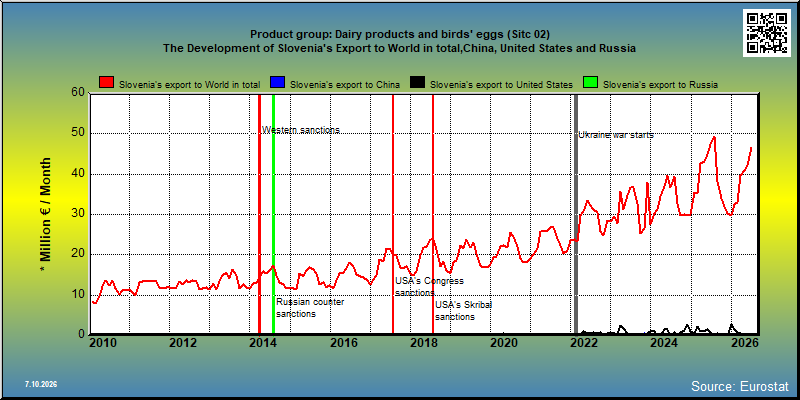This screenshot has width=800, height=400.
Task: Click the 10 y-axis value
Action: point(77,294)
